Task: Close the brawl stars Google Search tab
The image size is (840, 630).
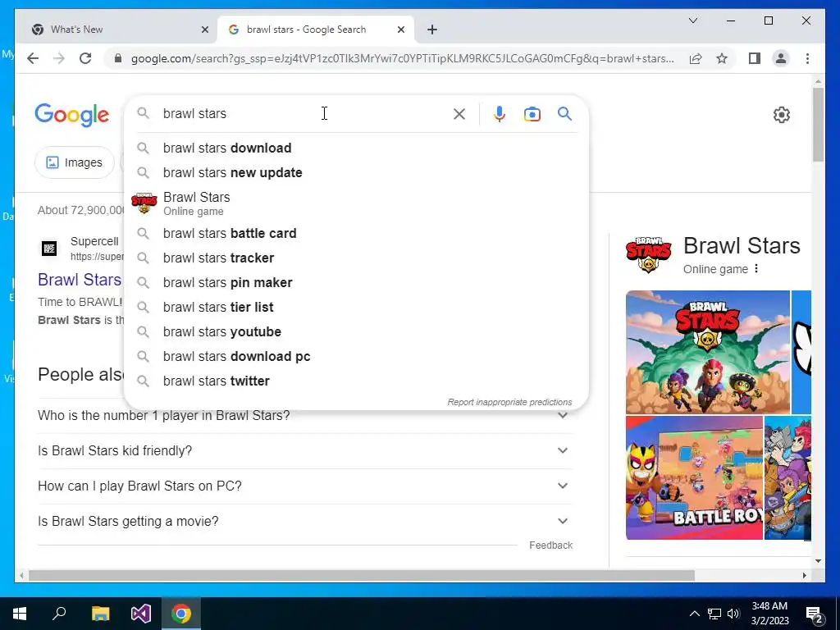Action: (400, 30)
